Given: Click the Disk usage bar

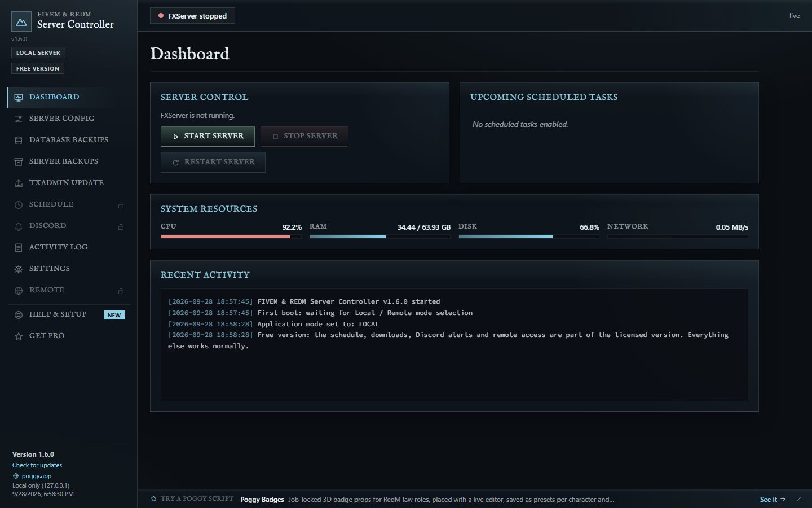Looking at the screenshot, I should click(529, 237).
